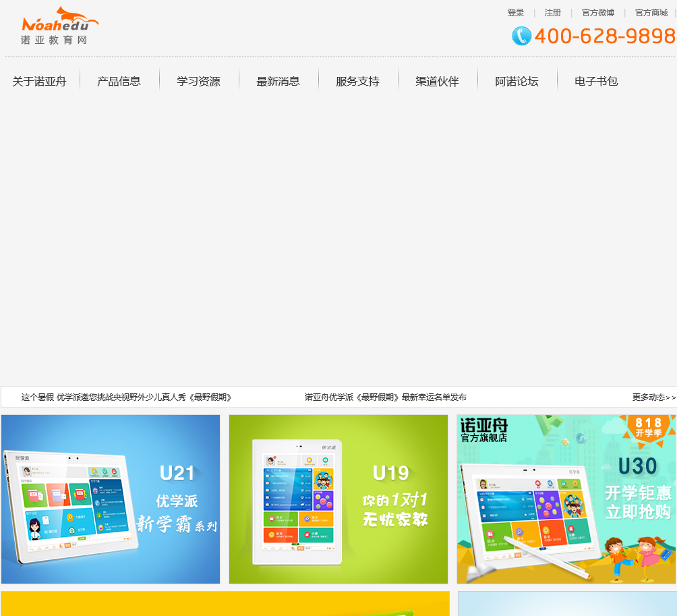This screenshot has height=616, width=677.
Task: Open the U19 你的1对1无忧家教 banner
Action: click(338, 499)
